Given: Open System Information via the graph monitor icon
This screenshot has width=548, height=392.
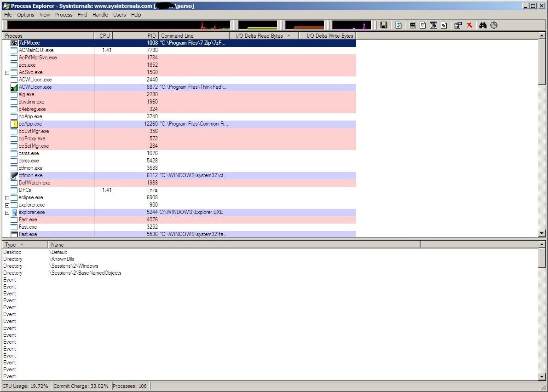Looking at the screenshot, I should pos(413,25).
